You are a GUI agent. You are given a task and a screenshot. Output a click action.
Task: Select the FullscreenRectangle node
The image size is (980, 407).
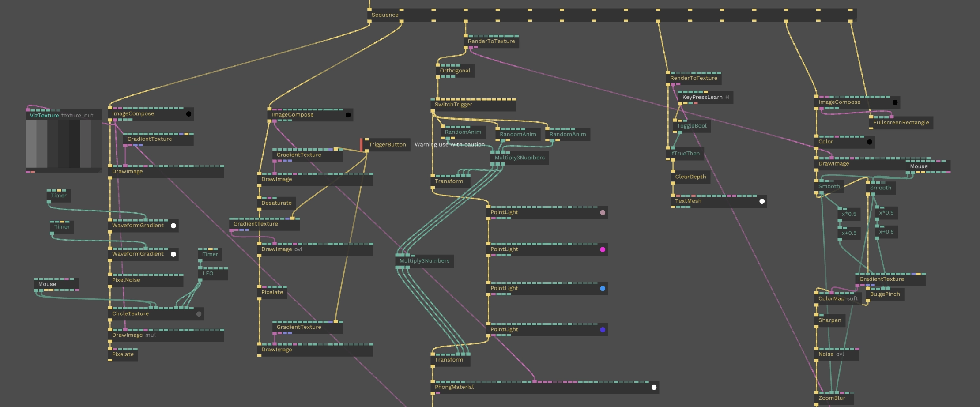(x=901, y=123)
